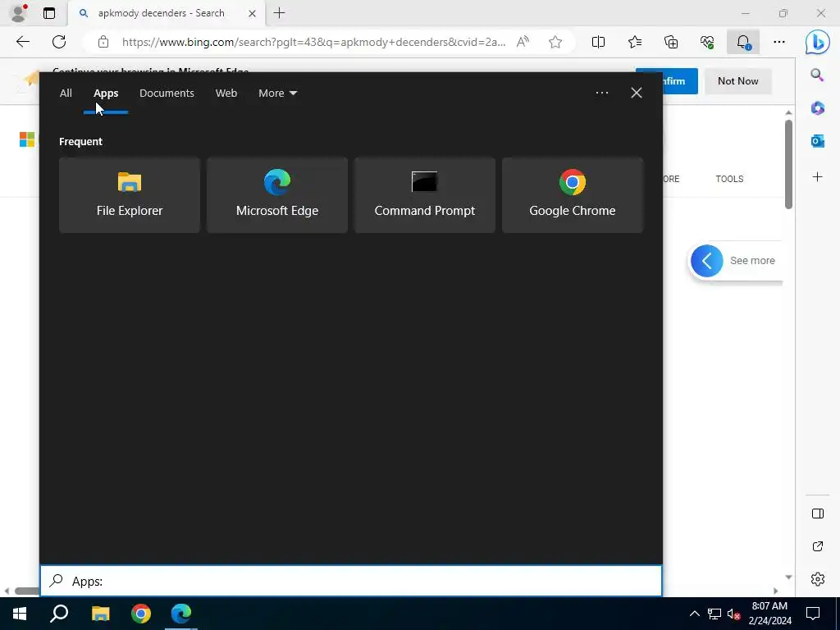Select the Apps search filter tab
The width and height of the screenshot is (840, 630).
point(106,94)
